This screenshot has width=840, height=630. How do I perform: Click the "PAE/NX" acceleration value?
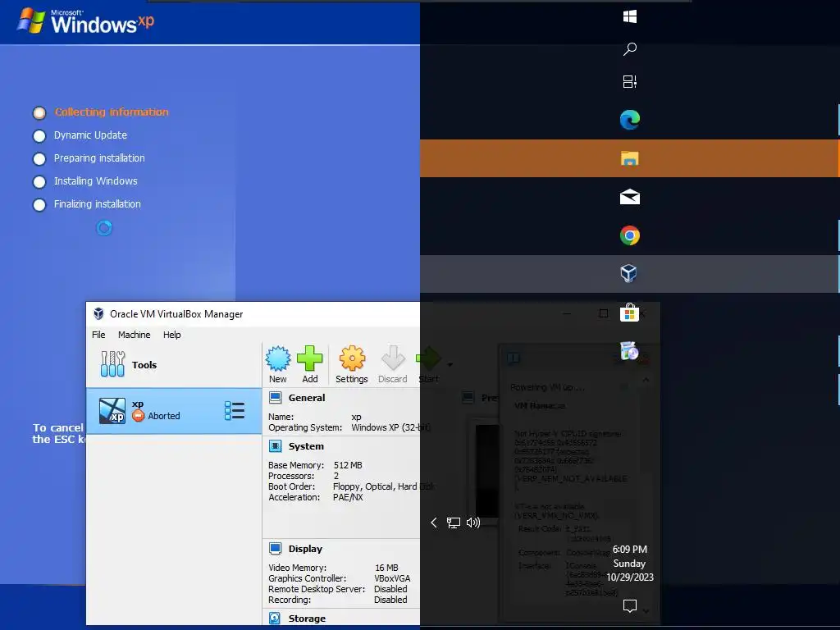click(348, 498)
